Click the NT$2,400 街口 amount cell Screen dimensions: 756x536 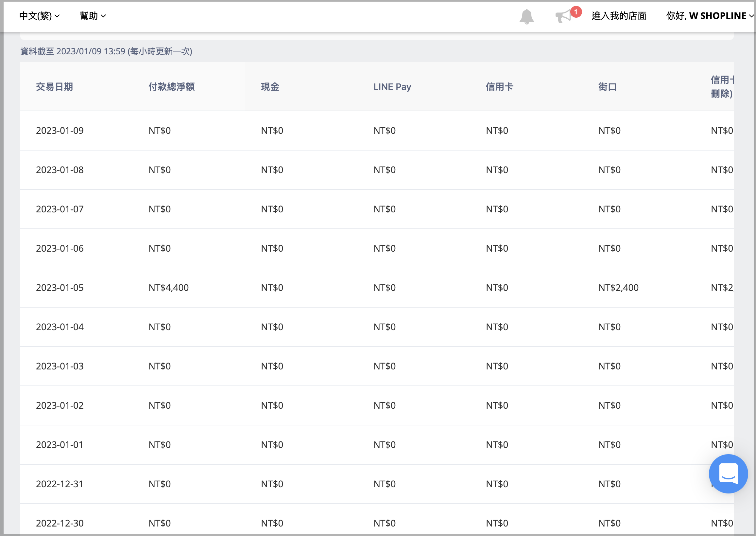coord(618,288)
